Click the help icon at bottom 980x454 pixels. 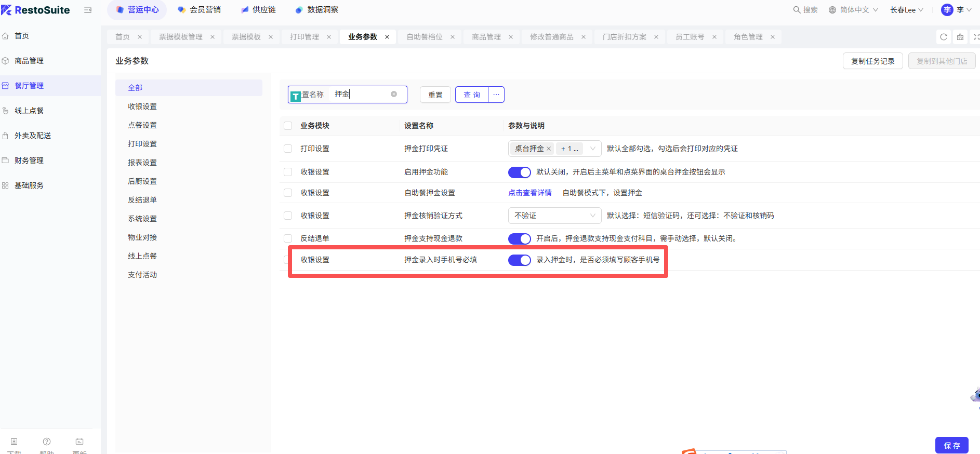47,442
